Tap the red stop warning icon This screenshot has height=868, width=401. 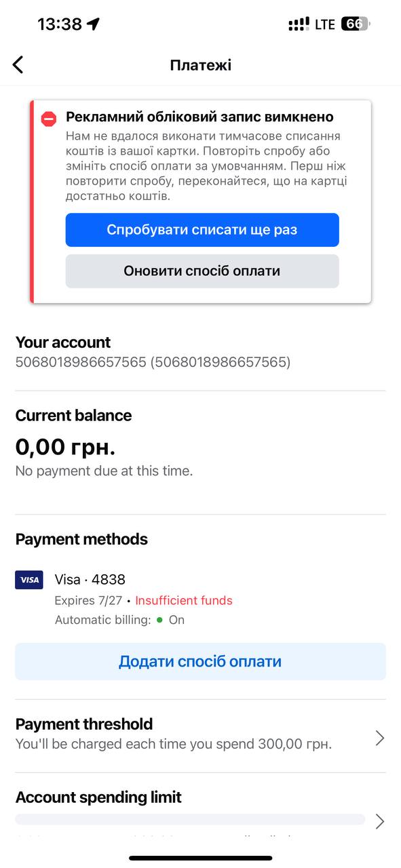(x=48, y=119)
